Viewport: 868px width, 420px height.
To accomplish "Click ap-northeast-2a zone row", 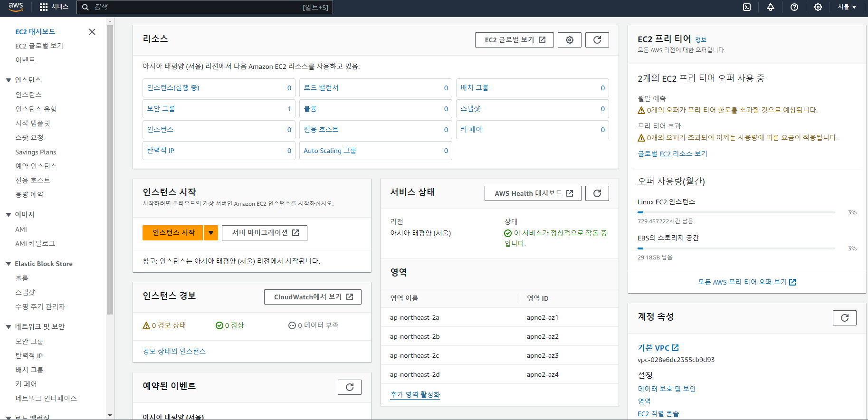I will (499, 317).
